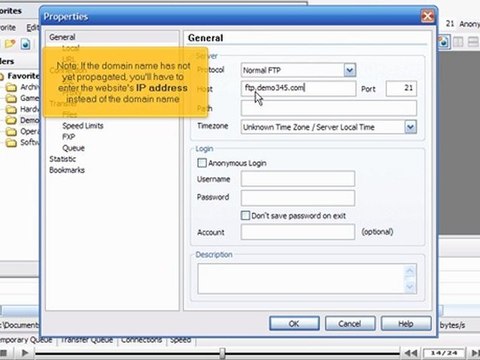Viewport: 480px width, 360px height.
Task: Click the page icon in the background toolbar
Action: point(26,44)
